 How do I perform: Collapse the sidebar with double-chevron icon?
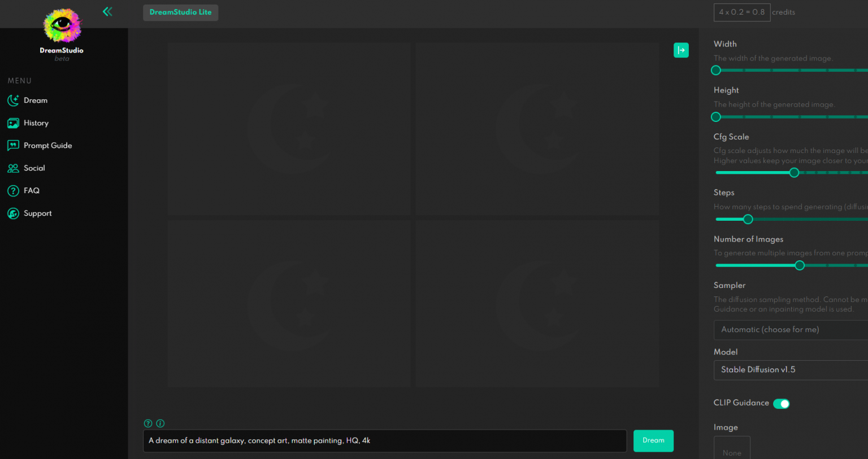coord(107,11)
